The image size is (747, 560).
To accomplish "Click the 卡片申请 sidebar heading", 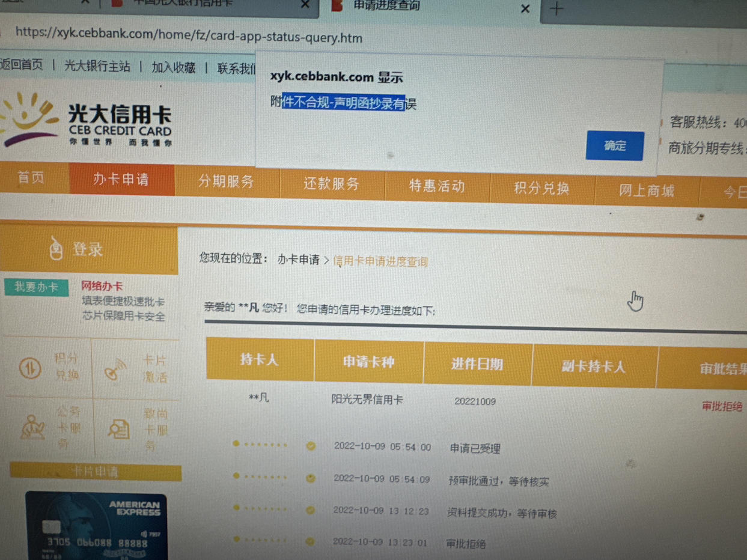I will [x=95, y=472].
